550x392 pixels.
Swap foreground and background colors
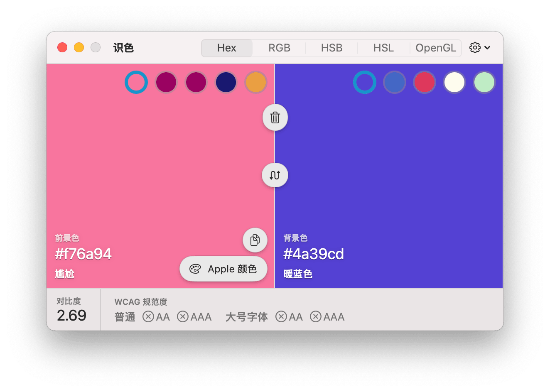(275, 175)
